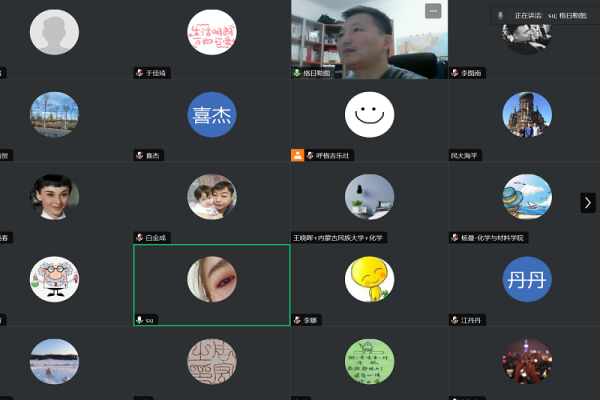Click the green microphone icon beside 格日勒图
The width and height of the screenshot is (600, 400).
tap(297, 73)
